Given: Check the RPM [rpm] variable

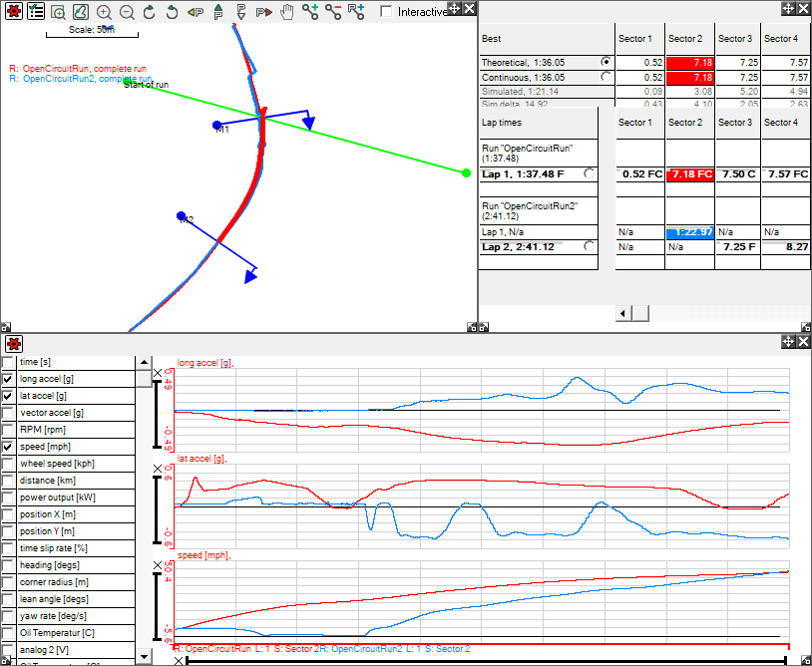Looking at the screenshot, I should [x=9, y=430].
